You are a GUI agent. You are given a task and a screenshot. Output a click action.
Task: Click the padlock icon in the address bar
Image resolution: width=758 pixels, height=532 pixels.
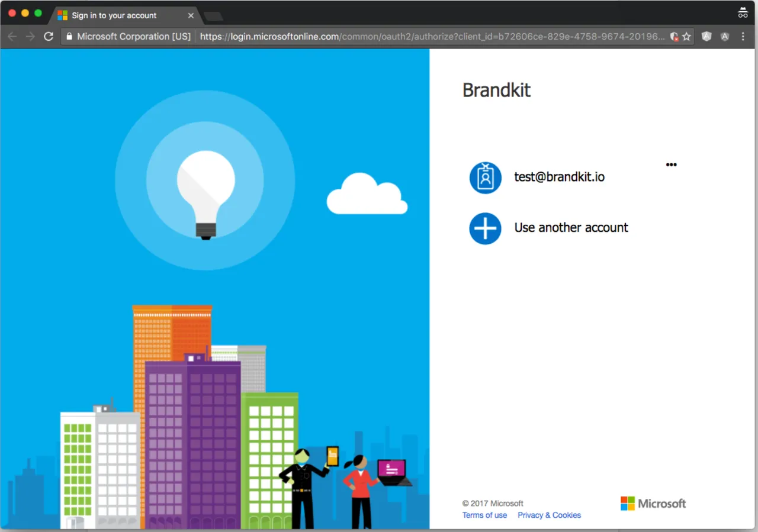coord(69,36)
